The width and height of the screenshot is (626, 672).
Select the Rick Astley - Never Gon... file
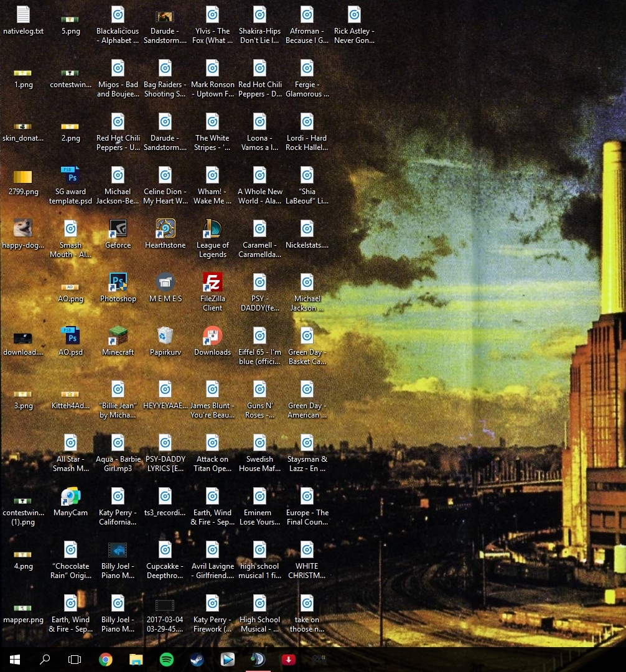(354, 24)
